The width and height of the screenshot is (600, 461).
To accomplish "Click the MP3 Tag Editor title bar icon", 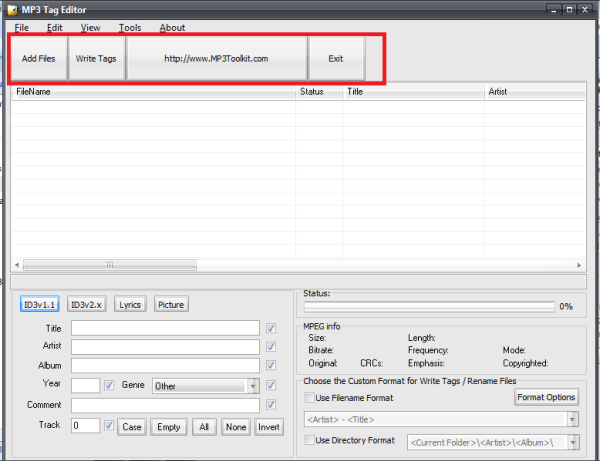I will [x=12, y=10].
